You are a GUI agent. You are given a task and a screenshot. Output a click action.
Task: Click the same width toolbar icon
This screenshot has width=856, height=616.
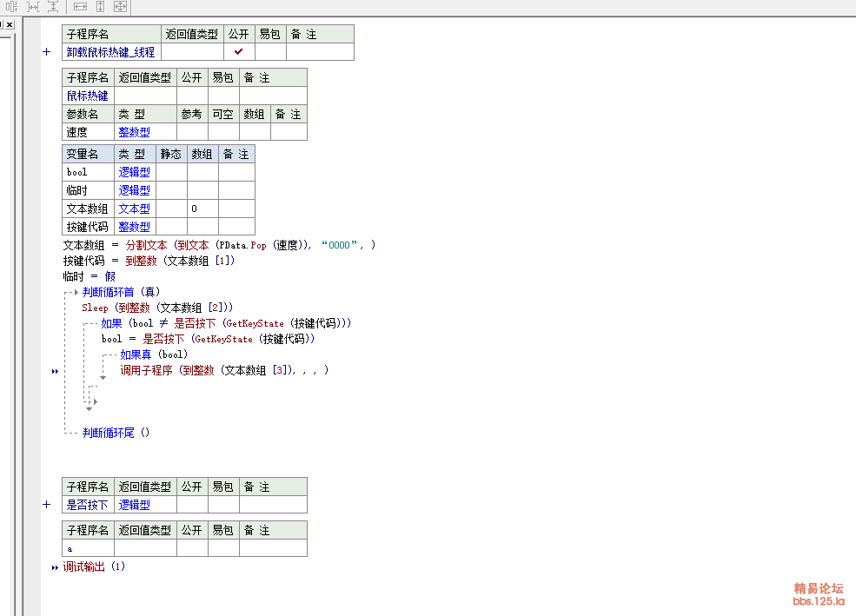pyautogui.click(x=80, y=7)
